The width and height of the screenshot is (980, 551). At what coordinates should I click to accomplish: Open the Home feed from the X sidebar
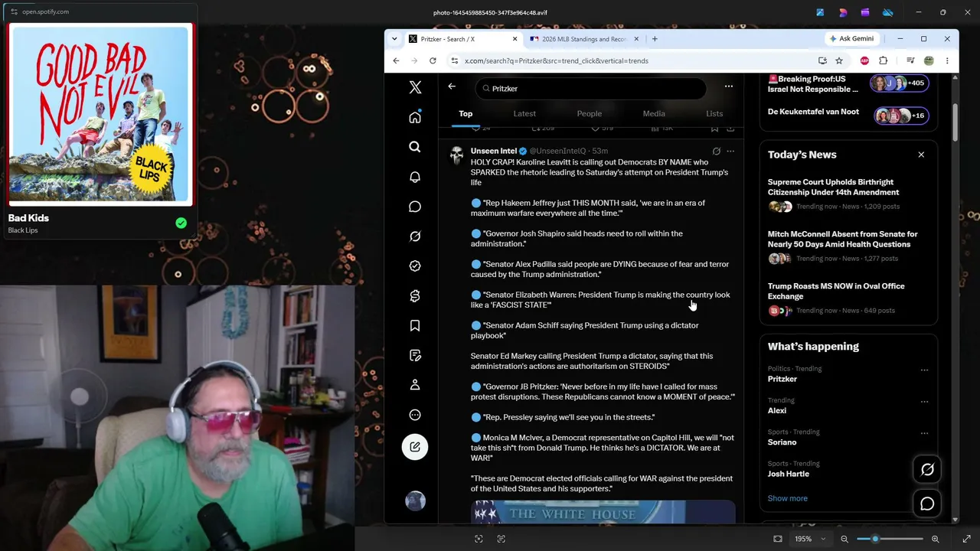click(x=415, y=117)
